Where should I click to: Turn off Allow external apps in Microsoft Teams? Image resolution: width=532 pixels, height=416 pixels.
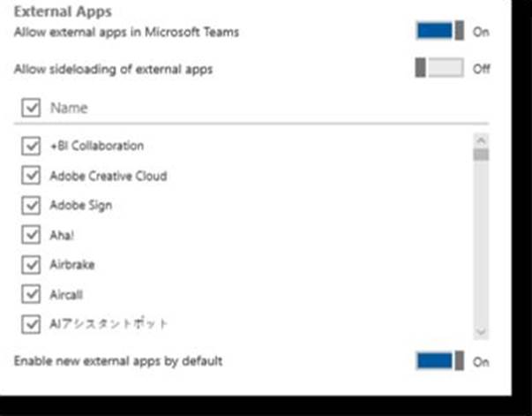(439, 32)
